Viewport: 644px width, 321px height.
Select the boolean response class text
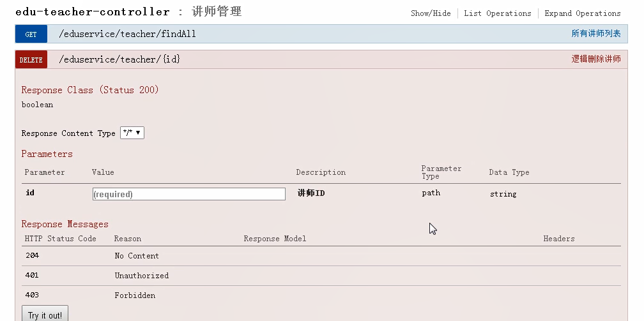coord(37,105)
